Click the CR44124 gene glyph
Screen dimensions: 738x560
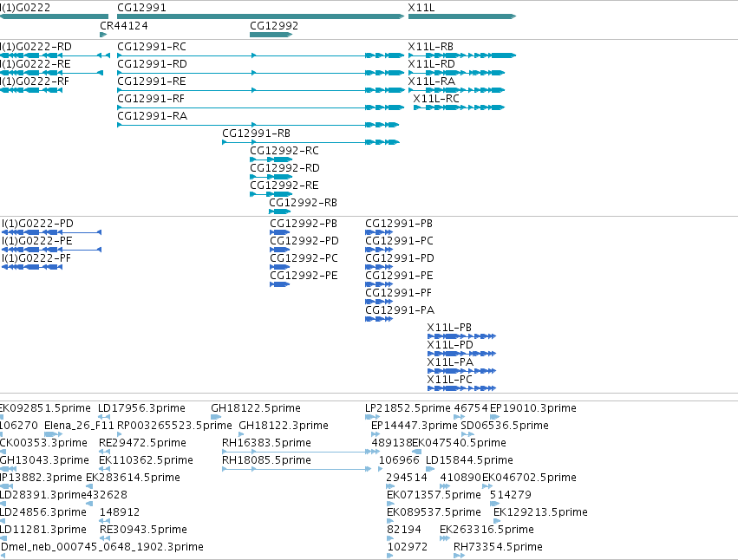[x=103, y=35]
